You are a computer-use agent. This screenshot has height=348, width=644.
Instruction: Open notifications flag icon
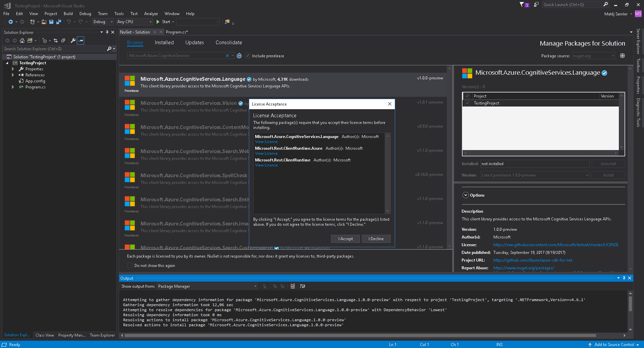[x=522, y=5]
